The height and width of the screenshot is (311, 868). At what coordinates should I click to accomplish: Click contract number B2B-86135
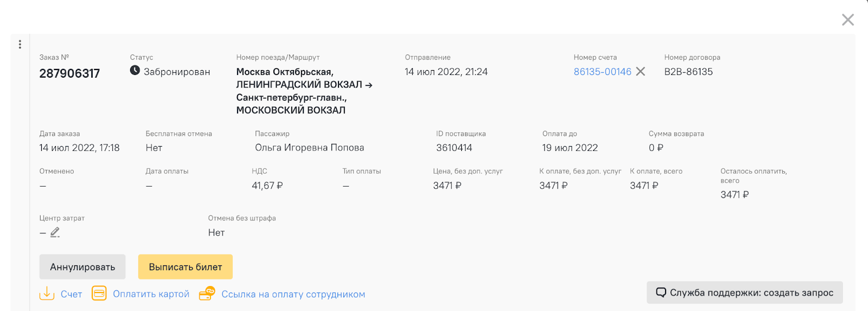[688, 72]
